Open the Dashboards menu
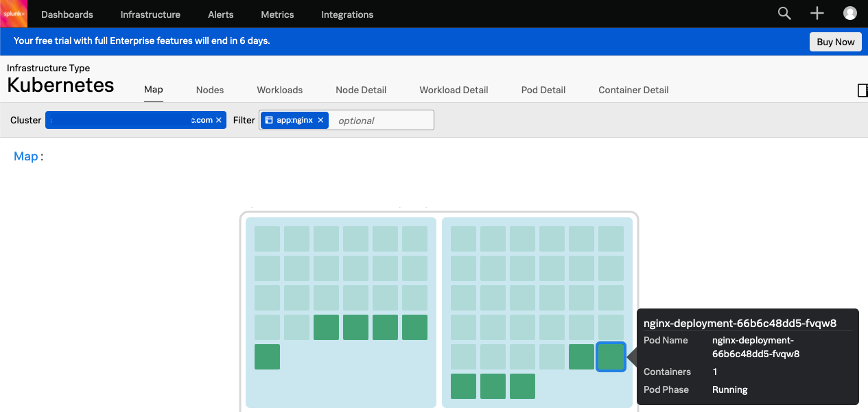The image size is (868, 412). coord(67,14)
